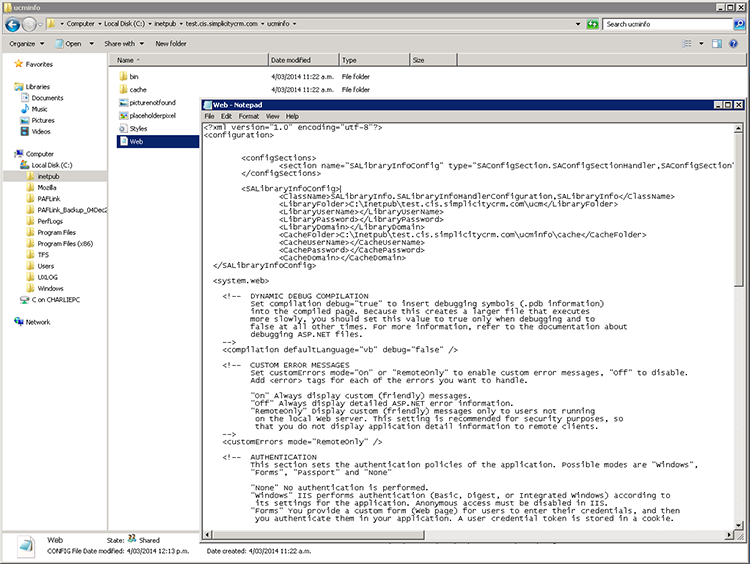Viewport: 750px width, 564px height.
Task: Select the bin folder
Action: coord(134,76)
